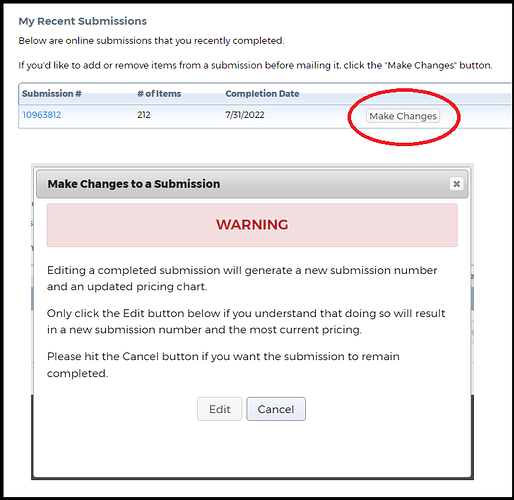This screenshot has height=500, width=514.
Task: Click the # of Items column header
Action: coord(159,94)
